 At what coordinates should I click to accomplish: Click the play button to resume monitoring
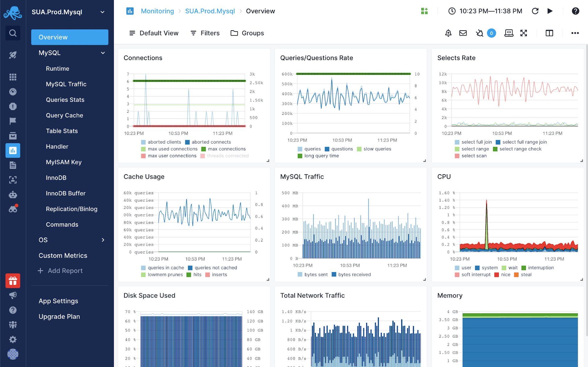coord(549,11)
